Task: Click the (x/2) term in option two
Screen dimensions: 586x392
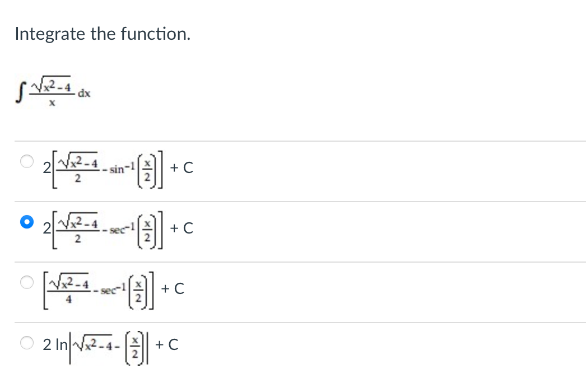Action: (x=148, y=228)
